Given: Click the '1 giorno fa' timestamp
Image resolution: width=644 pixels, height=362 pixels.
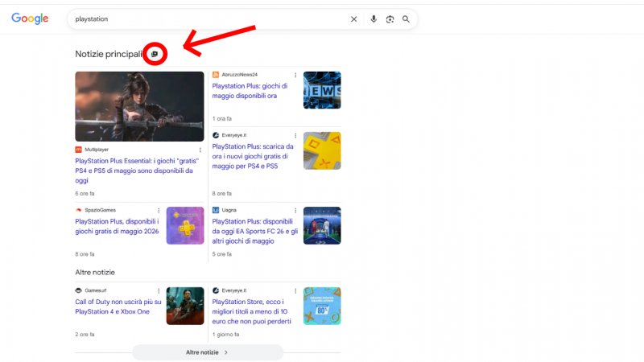Looking at the screenshot, I should [225, 335].
